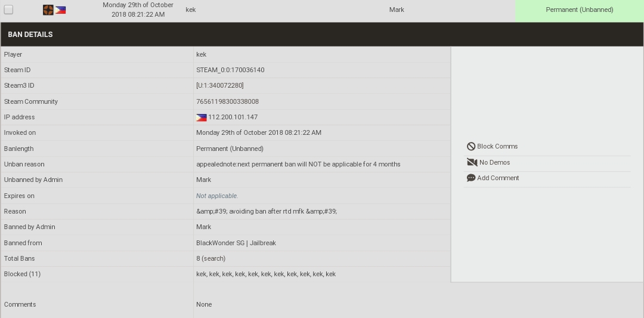This screenshot has width=644, height=318.
Task: Open the Add Comment link
Action: tap(498, 178)
